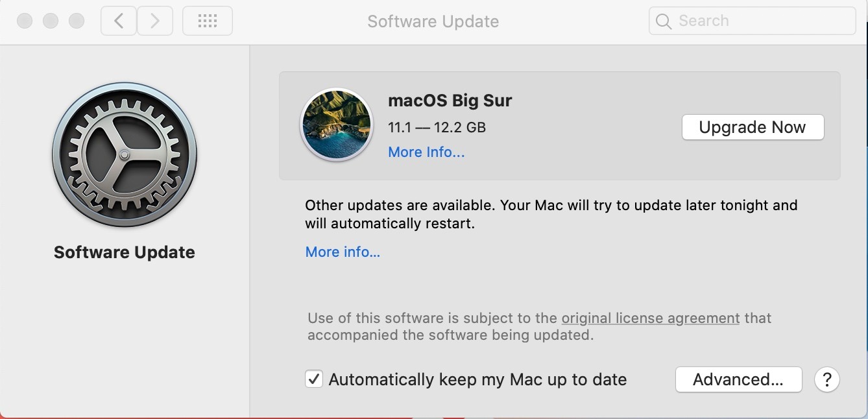Toggle 'Automatically keep my Mac up to date' checkbox
Viewport: 868px width, 419px height.
pyautogui.click(x=314, y=379)
